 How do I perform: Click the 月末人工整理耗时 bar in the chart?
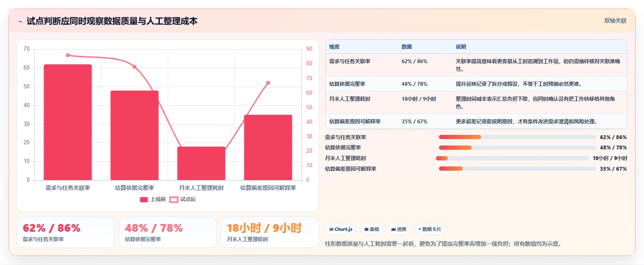click(x=201, y=163)
